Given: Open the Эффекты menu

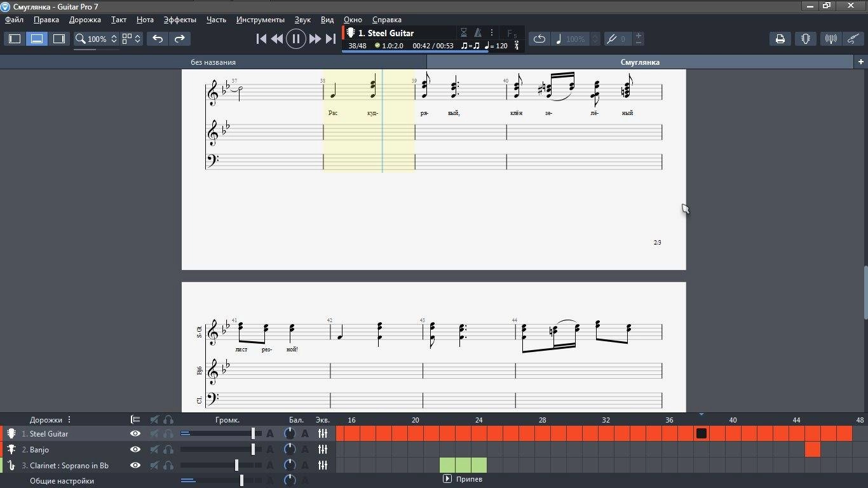Looking at the screenshot, I should click(x=180, y=20).
